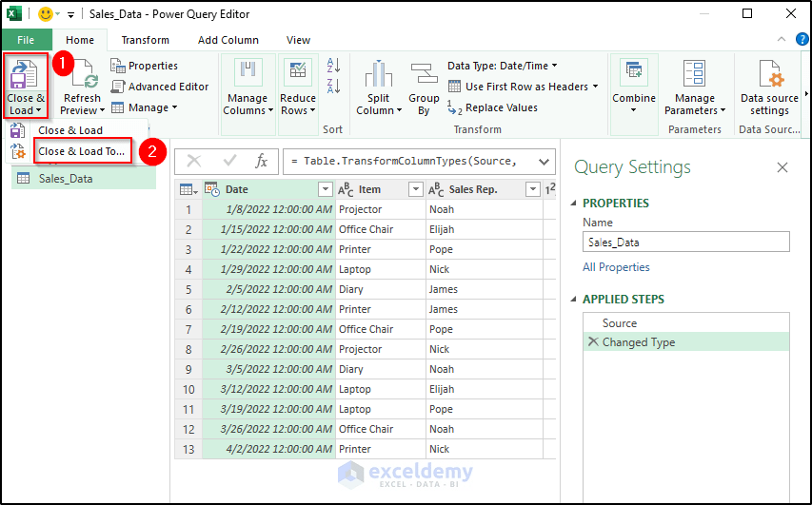Screen dimensions: 812x505
Task: Delete the Changed Type step X icon
Action: point(593,341)
